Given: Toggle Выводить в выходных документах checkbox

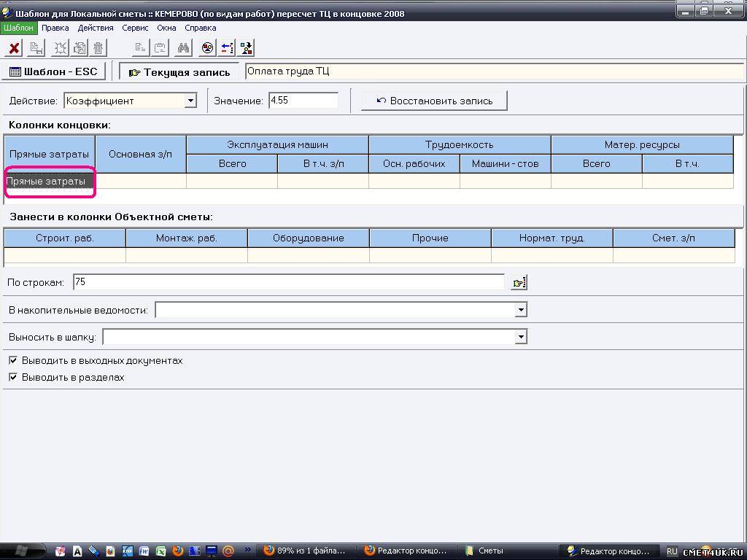Looking at the screenshot, I should 13,361.
